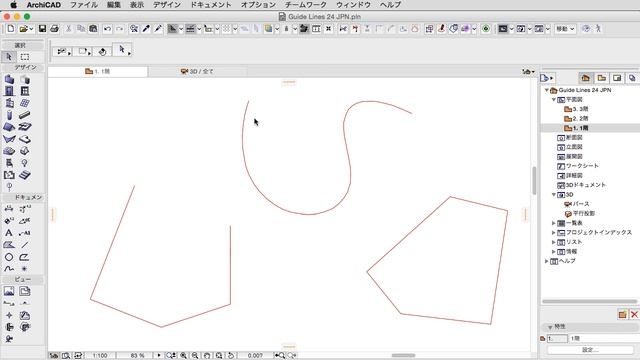
Task: Select the Polyline tool
Action: [24, 257]
